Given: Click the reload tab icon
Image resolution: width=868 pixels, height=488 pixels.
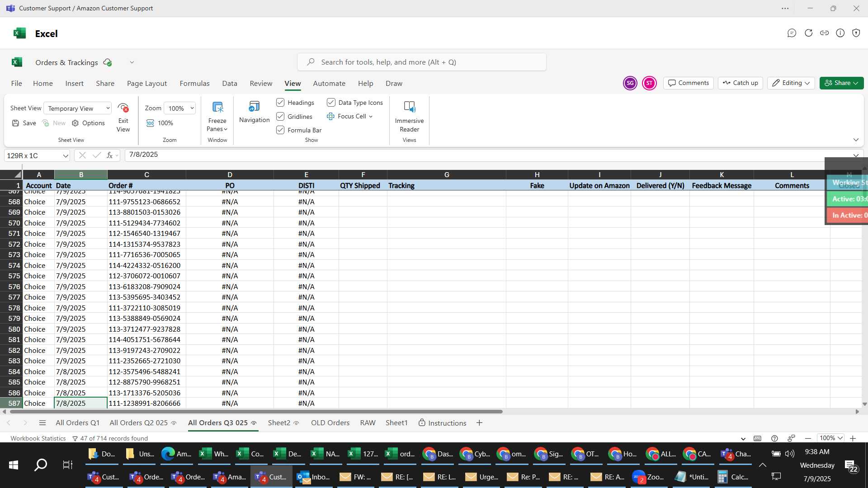Looking at the screenshot, I should point(808,33).
